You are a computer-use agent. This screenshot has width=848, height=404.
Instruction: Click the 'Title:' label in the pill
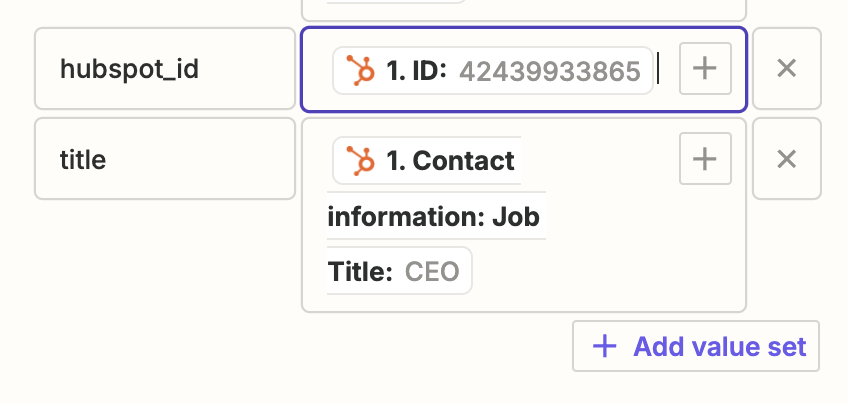360,271
